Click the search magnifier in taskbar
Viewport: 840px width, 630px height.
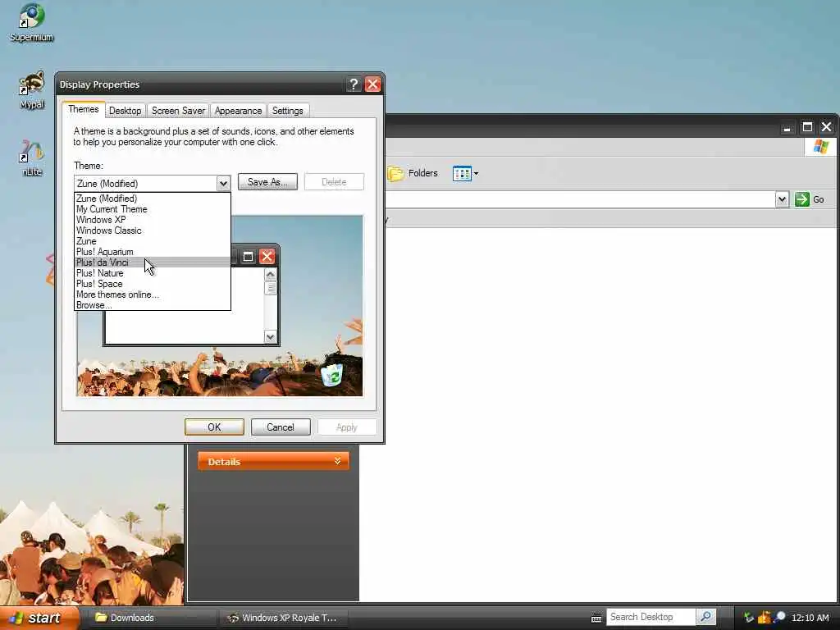coord(706,617)
